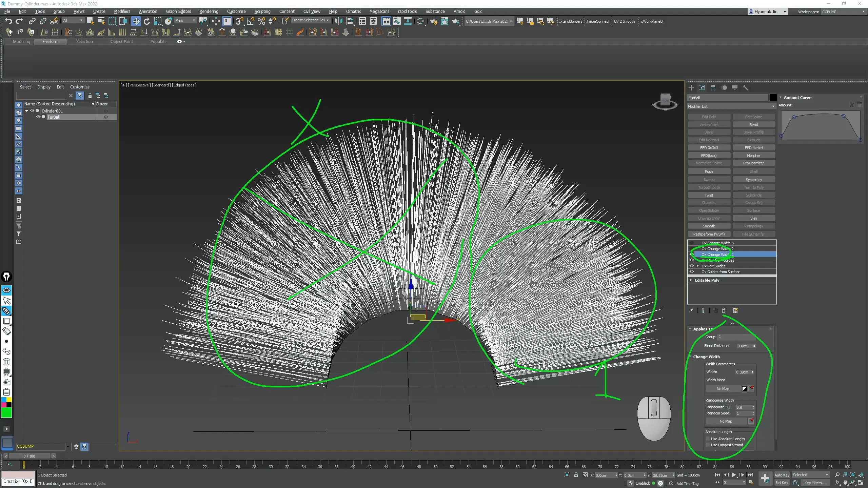Expand the Editable Poly stack entry
The width and height of the screenshot is (868, 488).
(691, 280)
